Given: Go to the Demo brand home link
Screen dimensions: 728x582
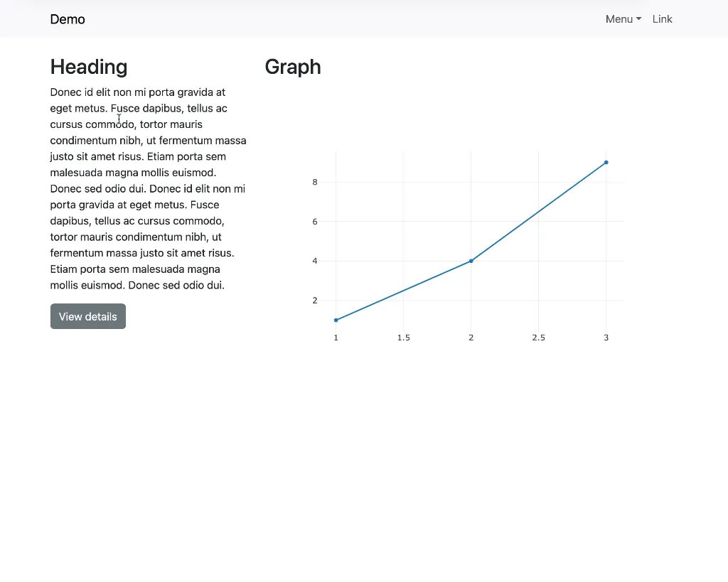Looking at the screenshot, I should pyautogui.click(x=68, y=19).
